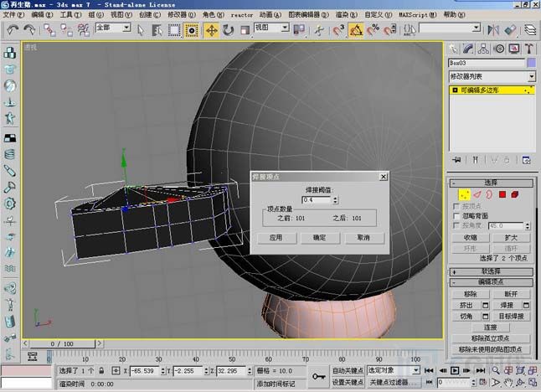541x392 pixels.
Task: Click the Undo arrow in the main toolbar
Action: click(13, 30)
